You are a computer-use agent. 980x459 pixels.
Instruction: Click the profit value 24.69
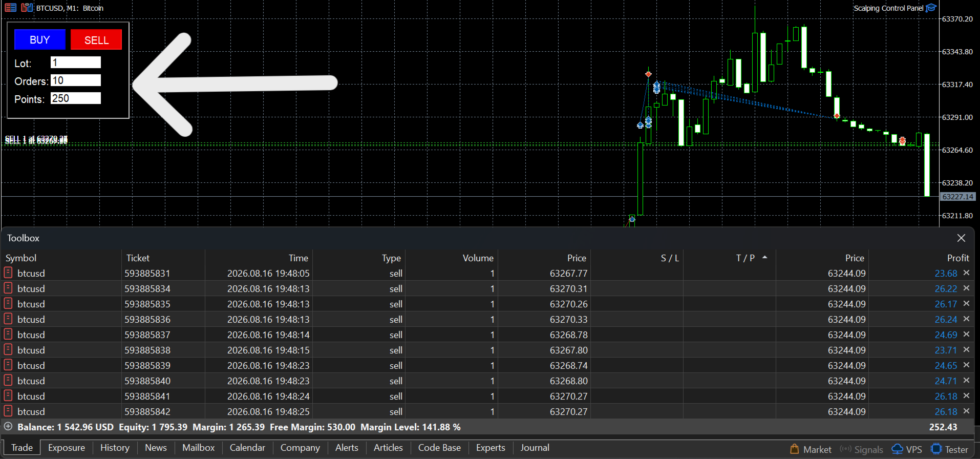point(946,335)
